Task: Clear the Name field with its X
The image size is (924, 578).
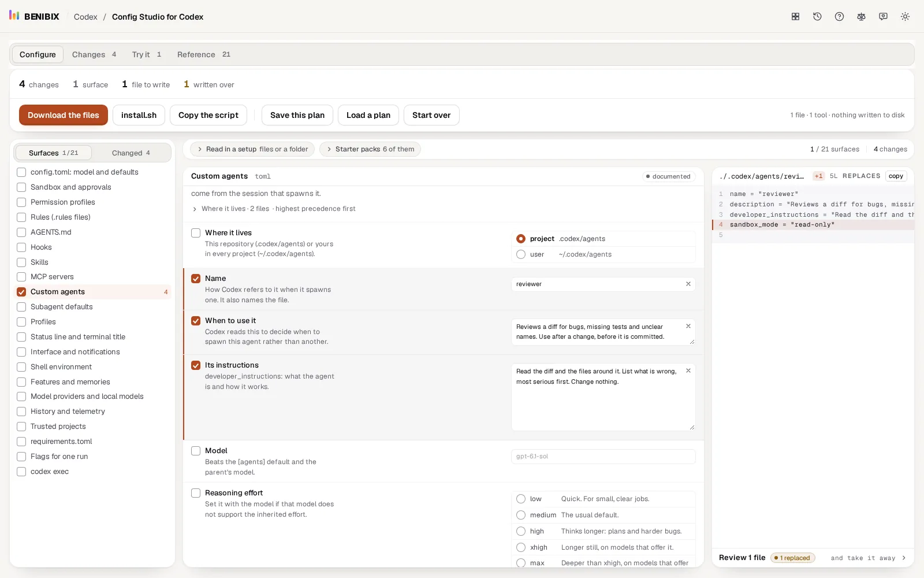Action: (x=688, y=284)
